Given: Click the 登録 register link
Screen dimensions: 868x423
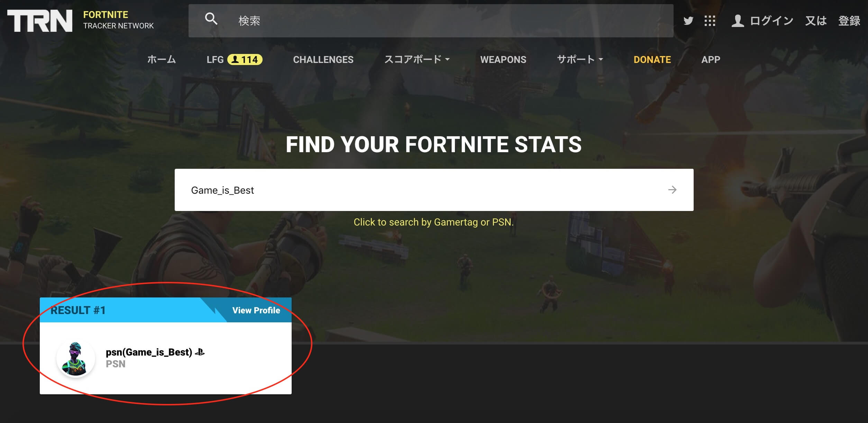Looking at the screenshot, I should [x=849, y=21].
